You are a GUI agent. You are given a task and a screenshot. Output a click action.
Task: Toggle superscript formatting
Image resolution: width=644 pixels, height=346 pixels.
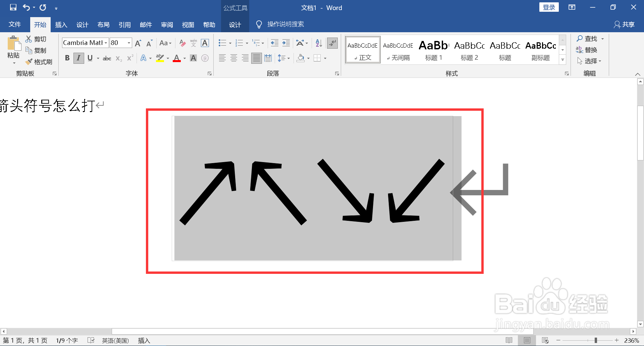point(130,58)
